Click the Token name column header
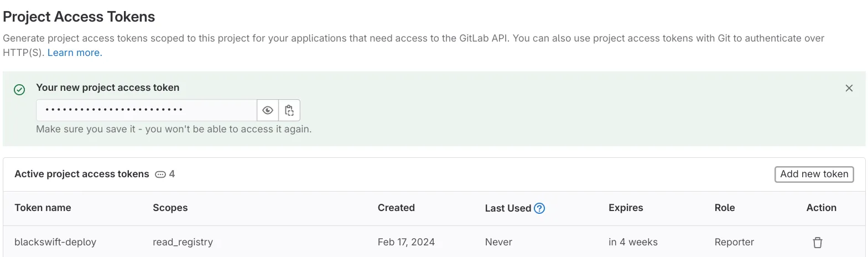868x257 pixels. coord(43,208)
